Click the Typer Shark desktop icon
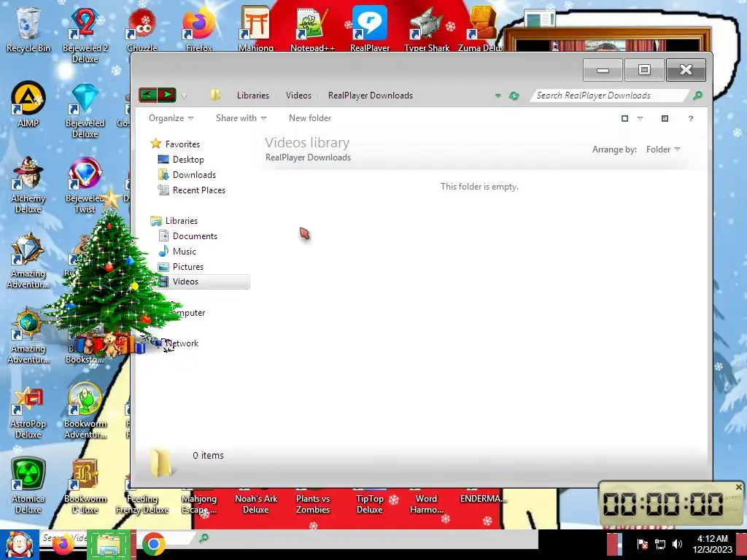 427,29
